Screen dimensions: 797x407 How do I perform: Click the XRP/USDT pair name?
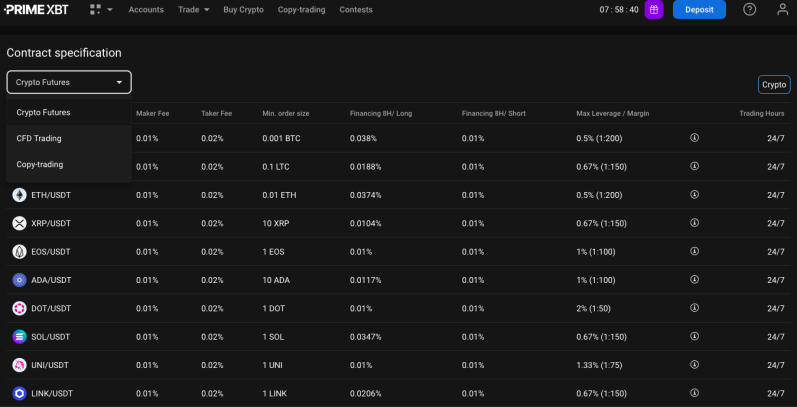point(51,224)
